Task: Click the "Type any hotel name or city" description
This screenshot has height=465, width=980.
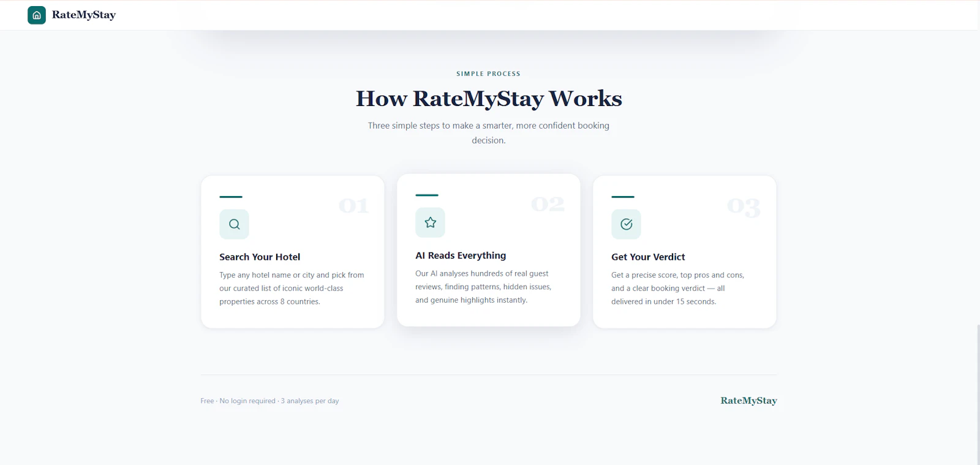Action: 292,289
